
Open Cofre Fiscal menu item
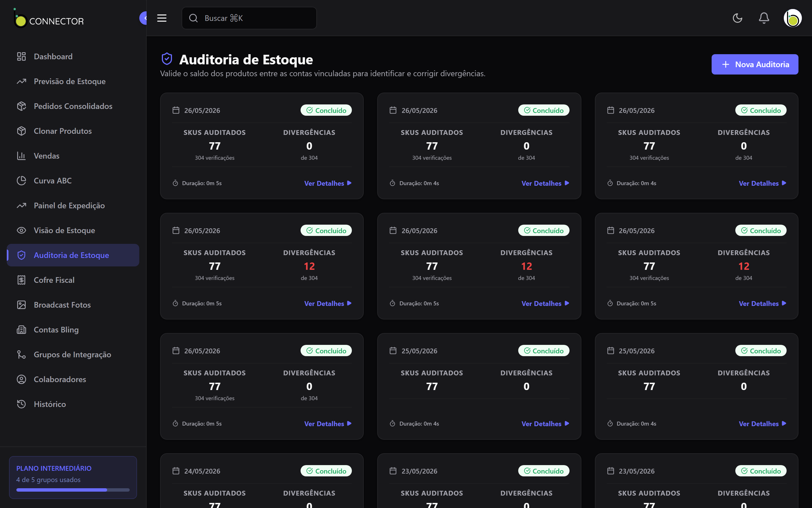[73, 280]
